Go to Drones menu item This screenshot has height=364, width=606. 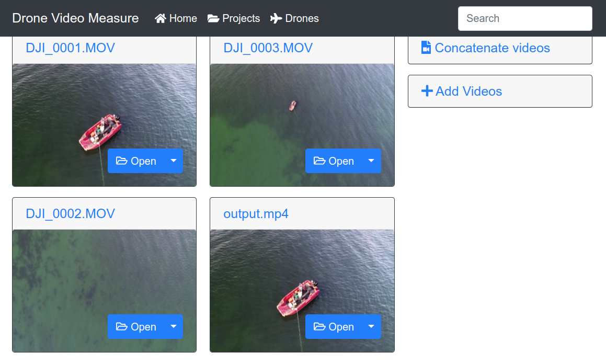click(x=294, y=18)
